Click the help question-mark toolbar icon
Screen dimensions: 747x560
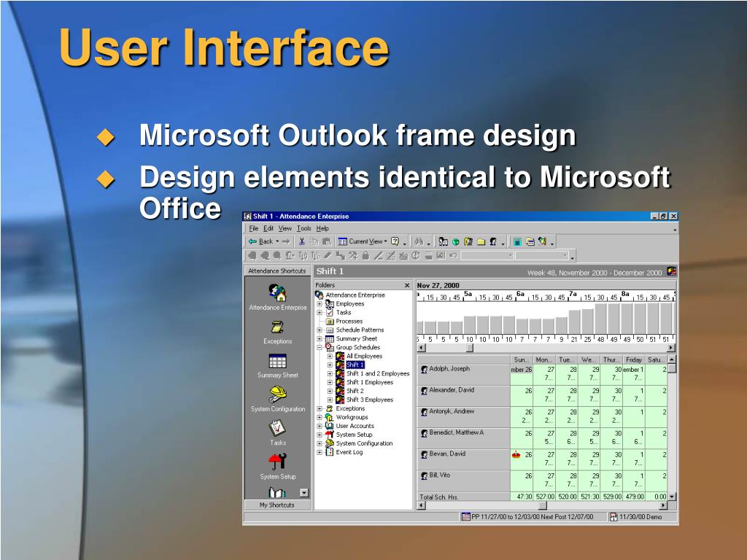(395, 241)
